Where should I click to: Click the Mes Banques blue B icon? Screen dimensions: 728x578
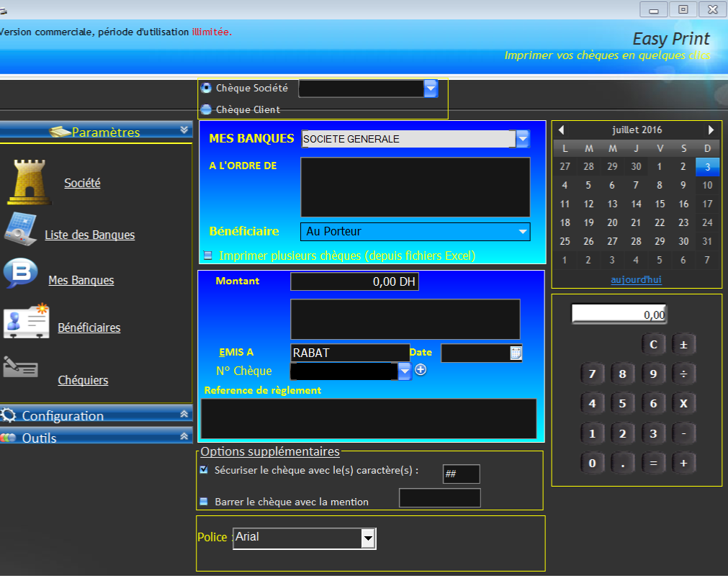[20, 273]
